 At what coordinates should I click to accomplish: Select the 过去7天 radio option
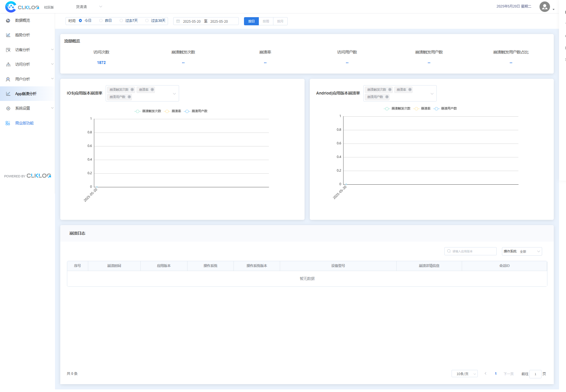121,21
